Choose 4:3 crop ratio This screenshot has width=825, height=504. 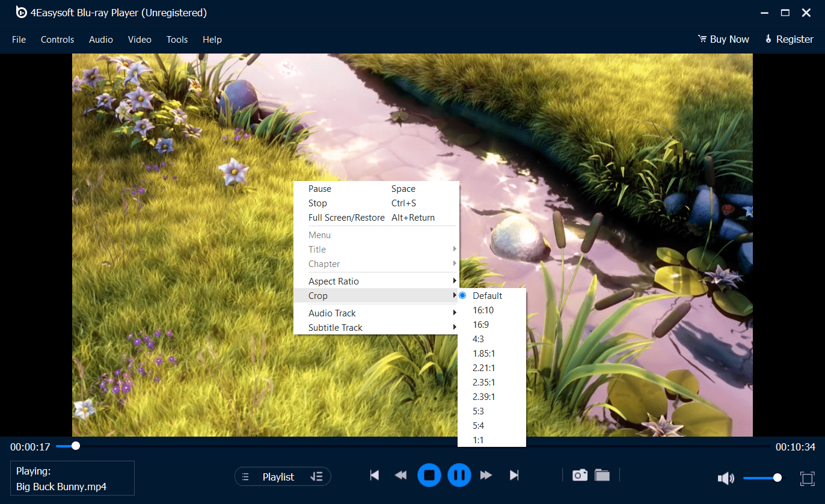(492, 339)
